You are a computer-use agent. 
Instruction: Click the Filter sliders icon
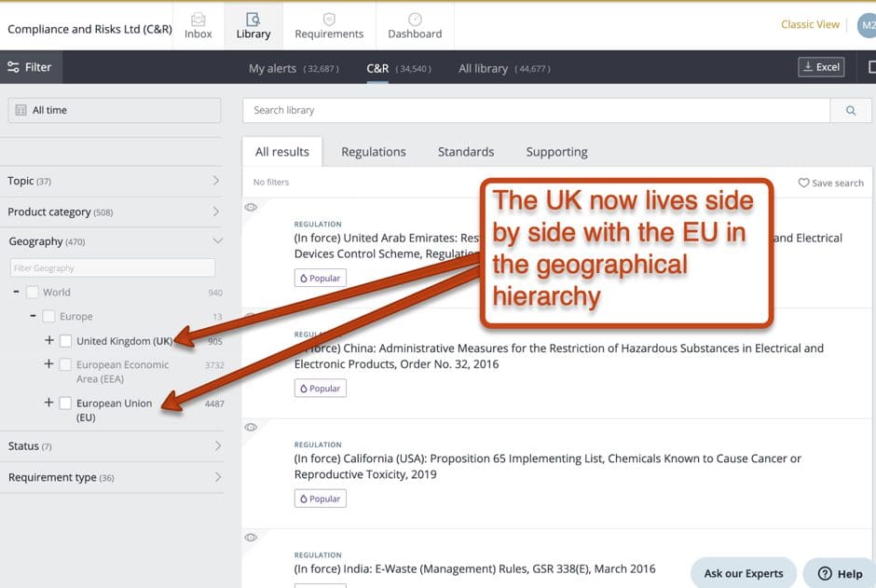pos(13,67)
